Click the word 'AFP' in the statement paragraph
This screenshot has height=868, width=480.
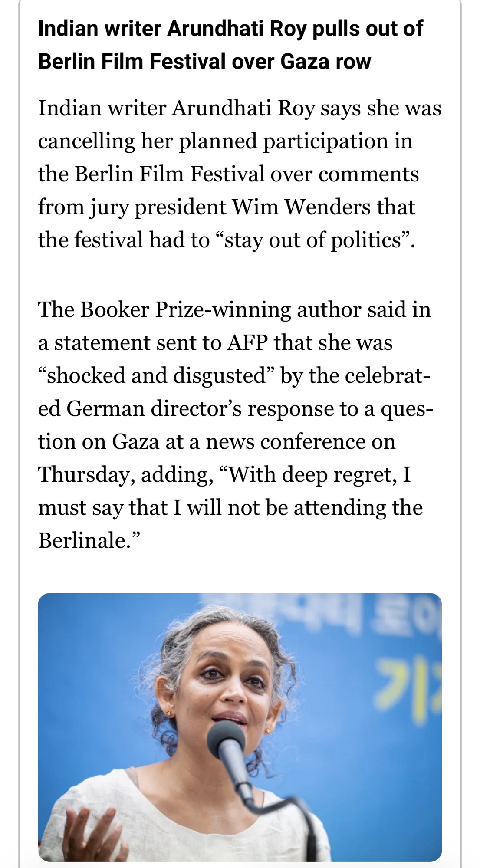click(x=247, y=342)
